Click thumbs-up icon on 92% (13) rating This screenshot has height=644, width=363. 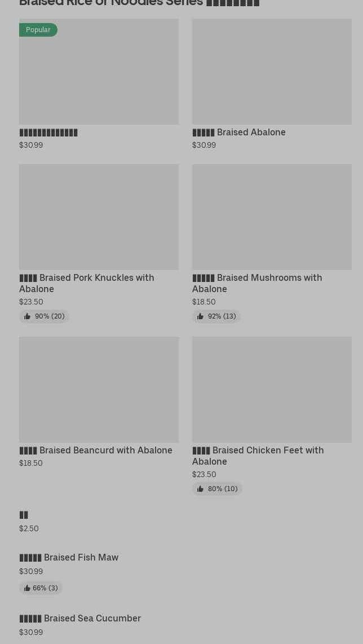[x=200, y=316]
